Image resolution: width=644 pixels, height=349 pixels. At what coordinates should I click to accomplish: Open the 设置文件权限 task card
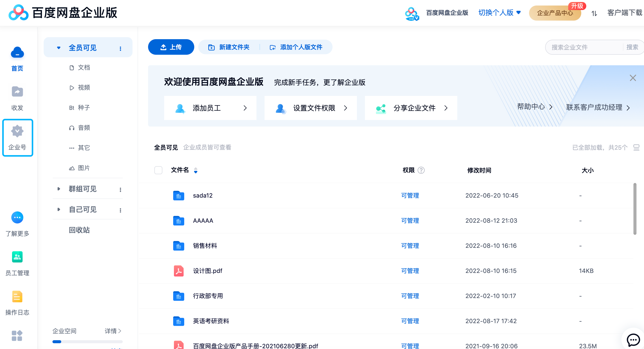[x=310, y=108]
